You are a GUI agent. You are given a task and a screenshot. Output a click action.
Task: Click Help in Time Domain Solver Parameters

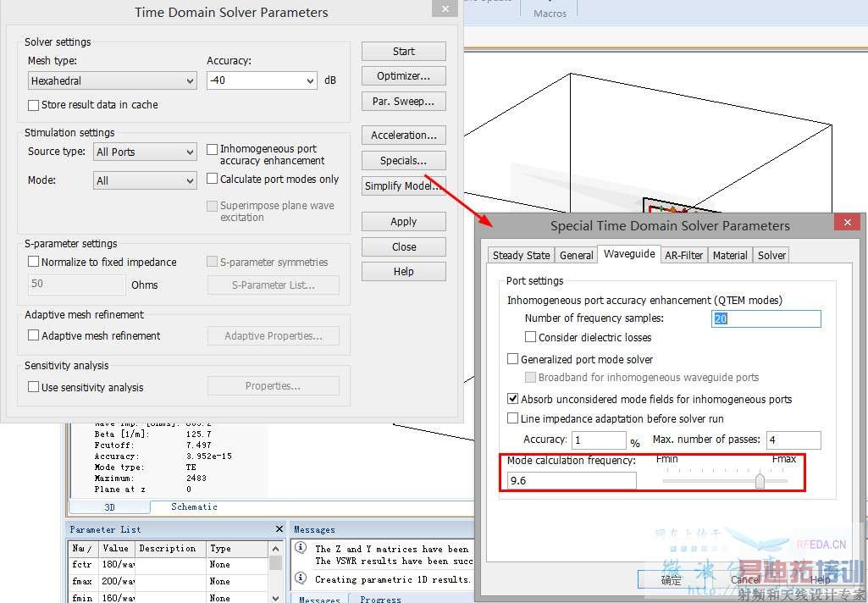point(404,271)
